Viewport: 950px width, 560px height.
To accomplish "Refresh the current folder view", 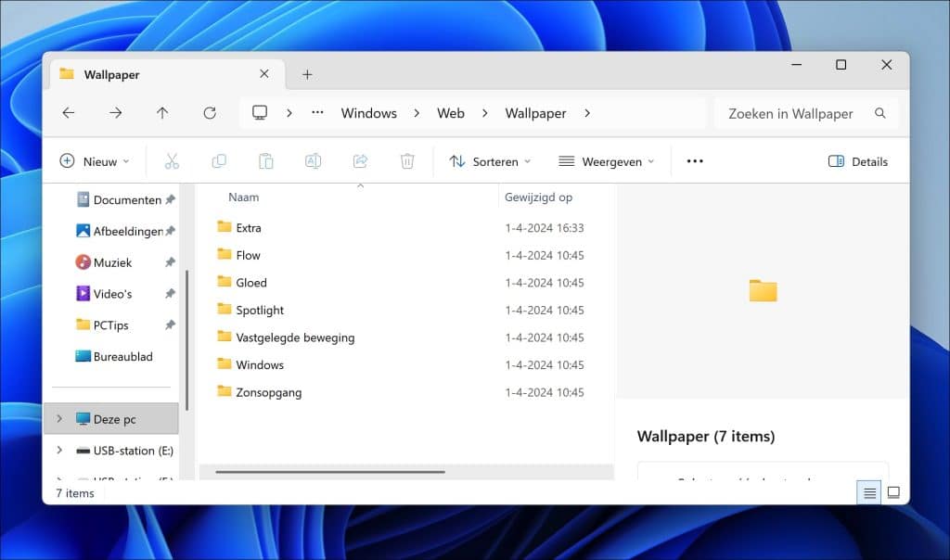I will pos(209,112).
